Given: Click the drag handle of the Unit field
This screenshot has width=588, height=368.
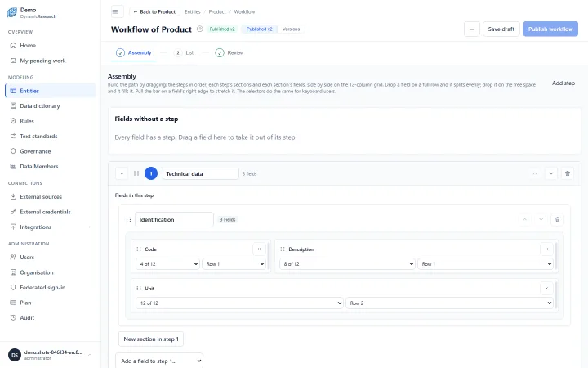Looking at the screenshot, I should 139,289.
